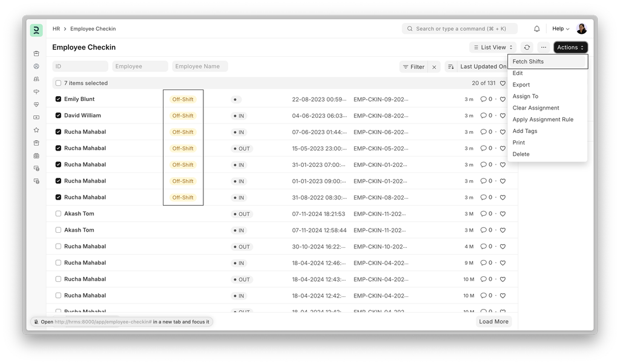Open the Last Updated On sort dropdown
This screenshot has width=620, height=364.
click(483, 67)
